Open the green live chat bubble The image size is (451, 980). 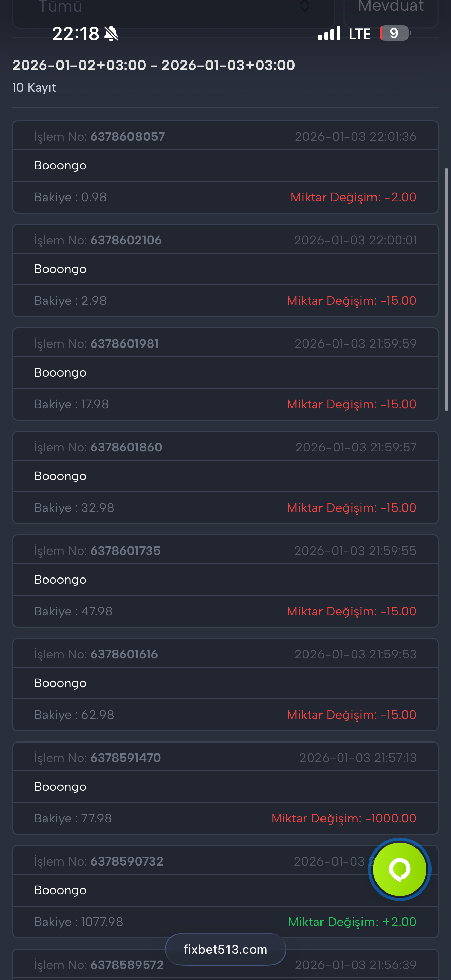(399, 869)
